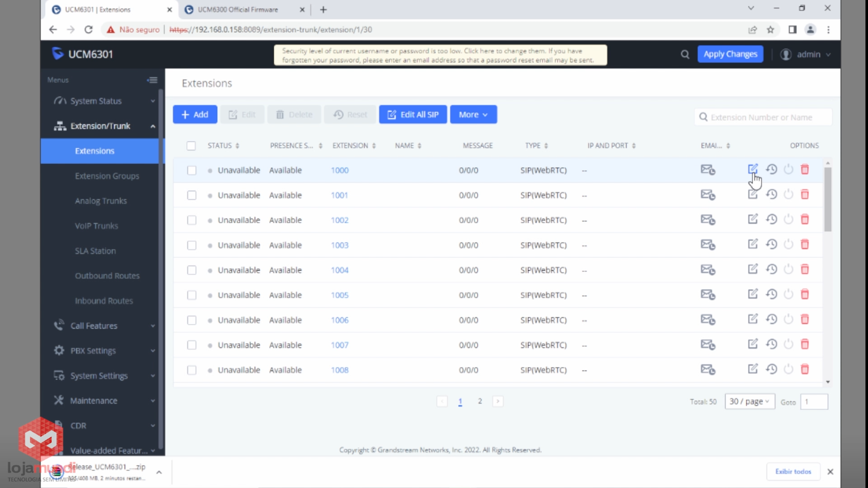Open the More dropdown button
The width and height of the screenshot is (868, 488).
pyautogui.click(x=473, y=114)
